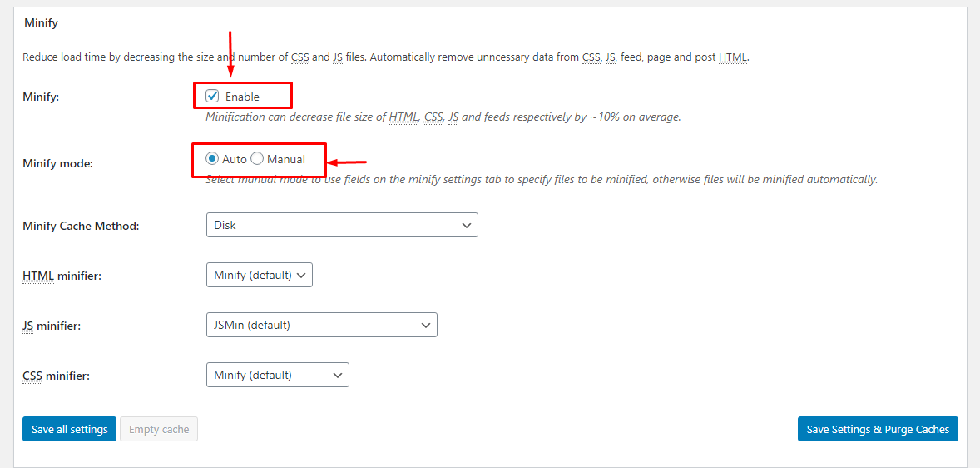Click the "Enable" checkbox label text
Image resolution: width=980 pixels, height=468 pixels.
coord(242,97)
